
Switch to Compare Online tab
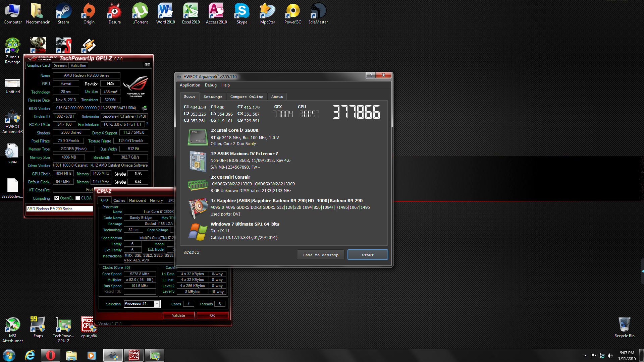247,97
